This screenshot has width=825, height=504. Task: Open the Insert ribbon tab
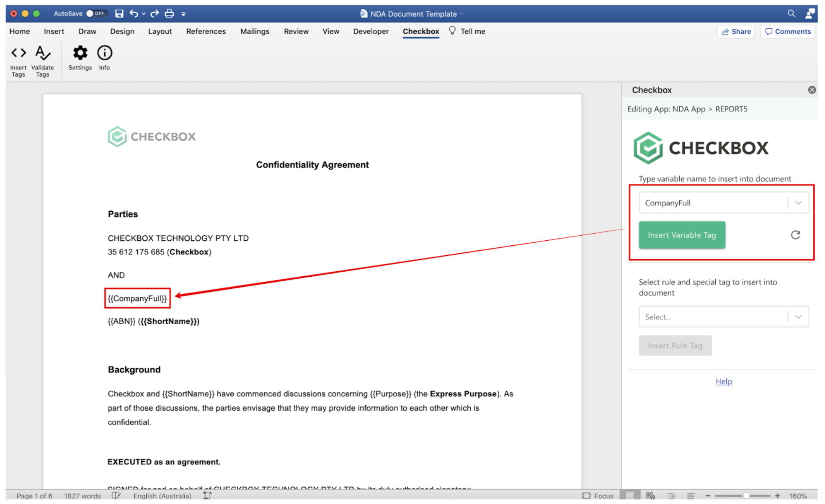click(54, 31)
